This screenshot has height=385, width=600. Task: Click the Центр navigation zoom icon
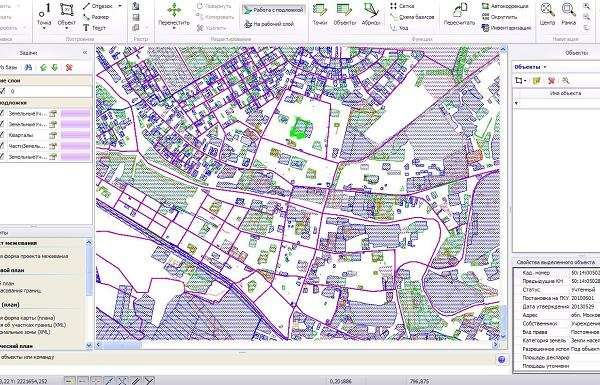[x=547, y=15]
